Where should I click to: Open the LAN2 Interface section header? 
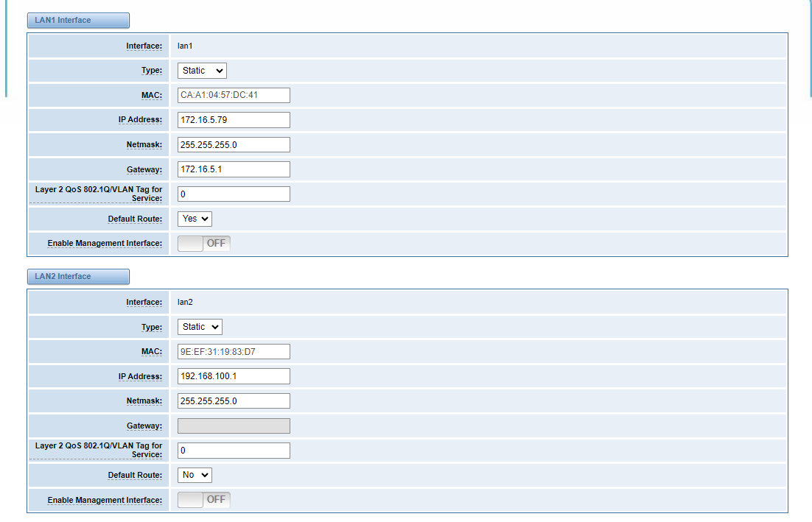(78, 276)
